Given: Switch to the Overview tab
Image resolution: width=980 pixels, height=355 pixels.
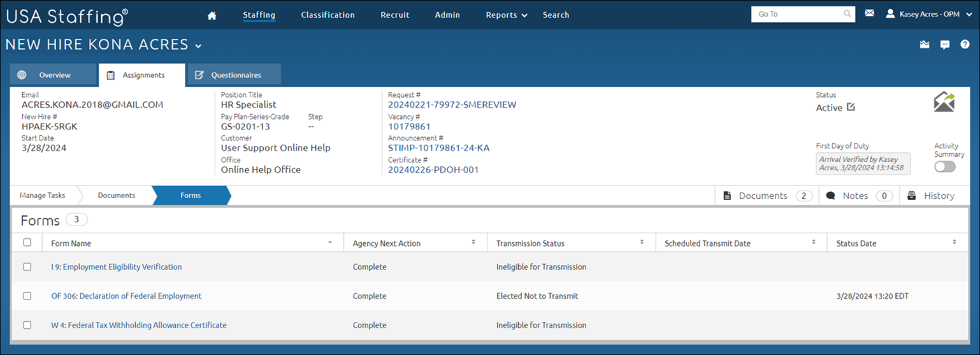Looking at the screenshot, I should tap(54, 75).
